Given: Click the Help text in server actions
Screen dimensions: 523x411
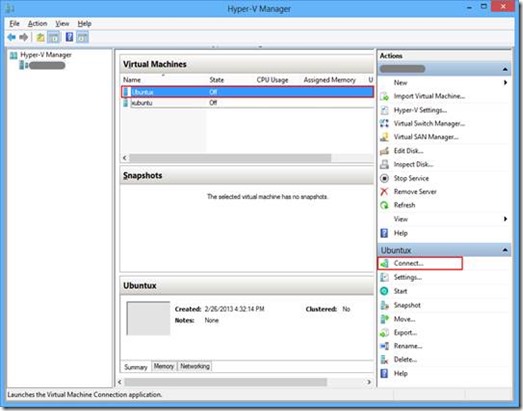Looking at the screenshot, I should tap(401, 233).
